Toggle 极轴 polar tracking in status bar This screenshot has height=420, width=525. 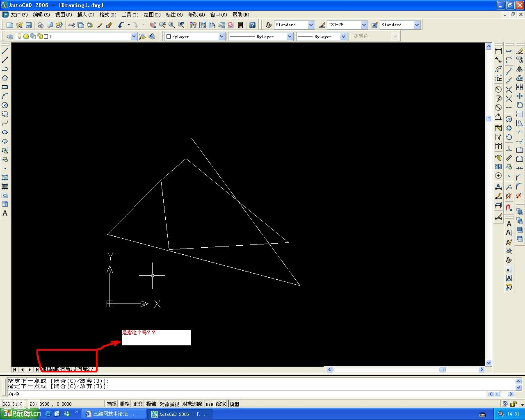(151, 404)
